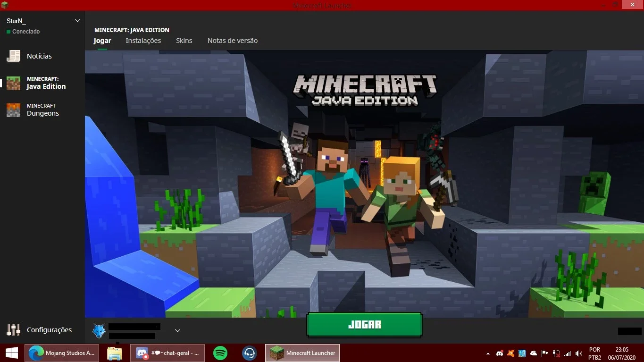Click the blue square tray icon
Viewport: 644px width, 362px height.
click(522, 353)
